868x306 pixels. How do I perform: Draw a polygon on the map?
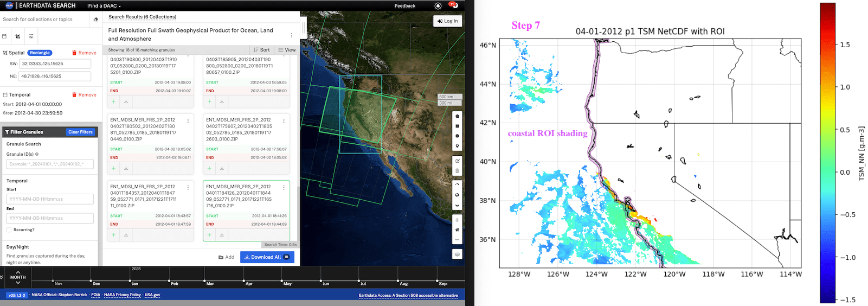pyautogui.click(x=457, y=116)
